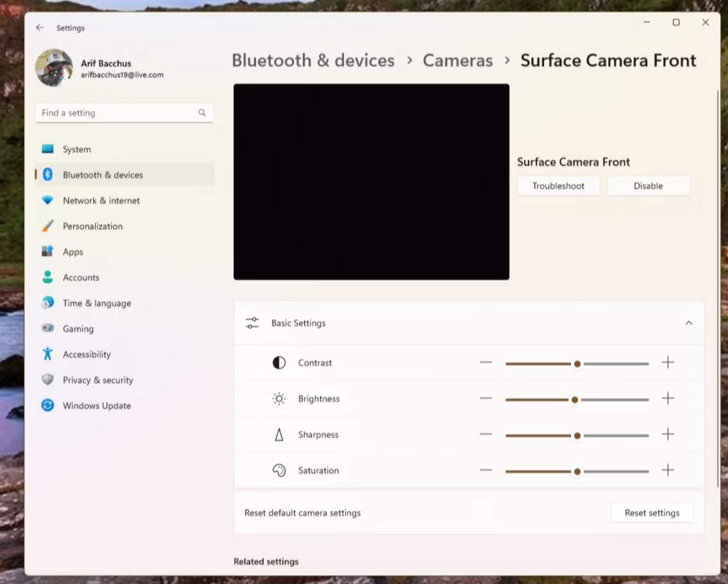
Task: Increase Sharpness with plus button
Action: point(668,434)
